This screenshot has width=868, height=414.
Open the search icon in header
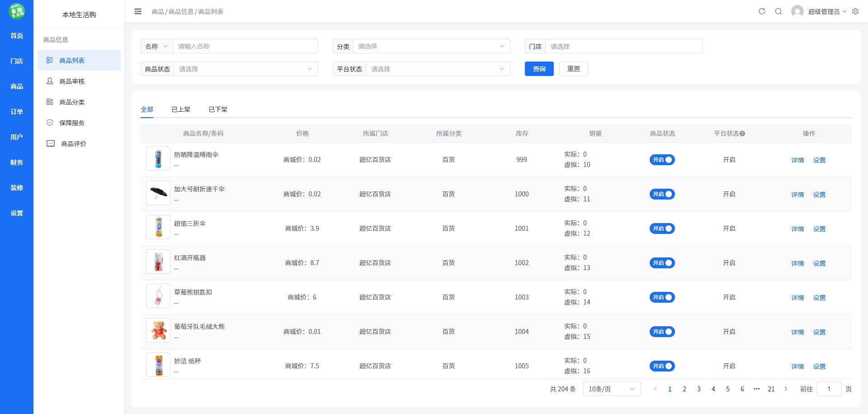click(778, 11)
